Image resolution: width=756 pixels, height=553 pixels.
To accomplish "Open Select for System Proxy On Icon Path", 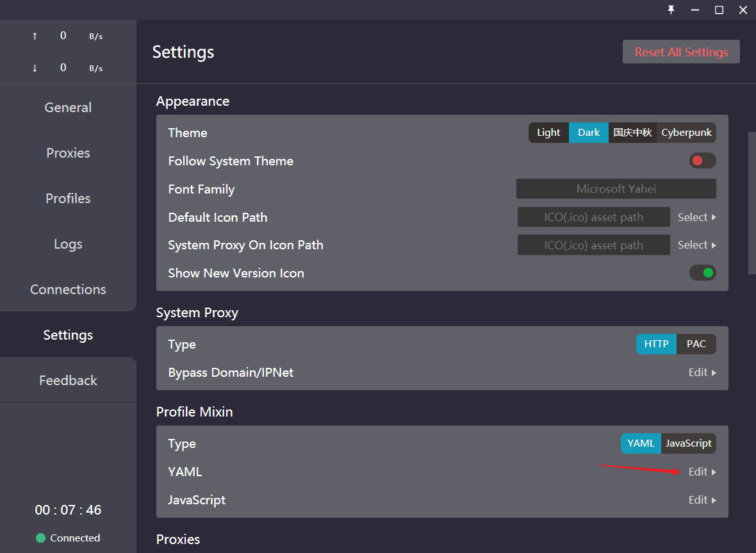I will [x=696, y=245].
